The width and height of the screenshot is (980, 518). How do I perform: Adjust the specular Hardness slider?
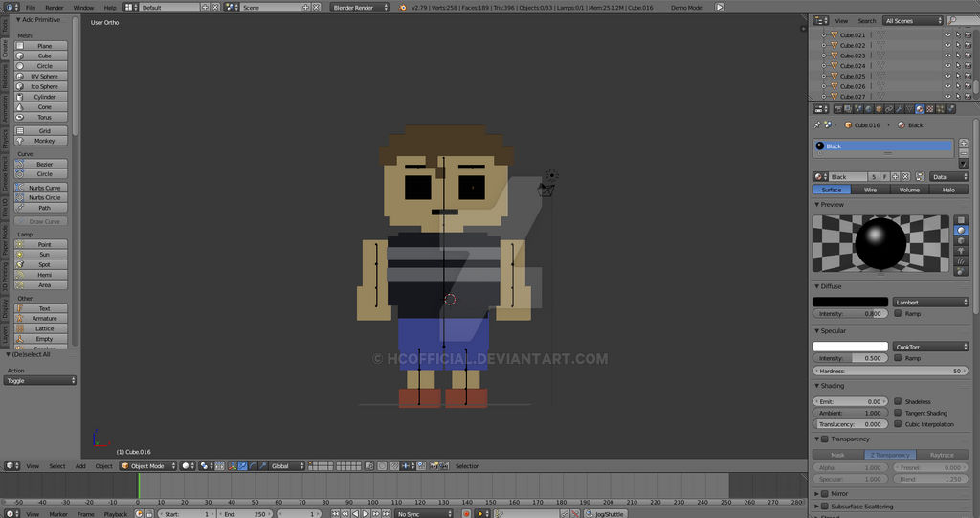coord(891,371)
